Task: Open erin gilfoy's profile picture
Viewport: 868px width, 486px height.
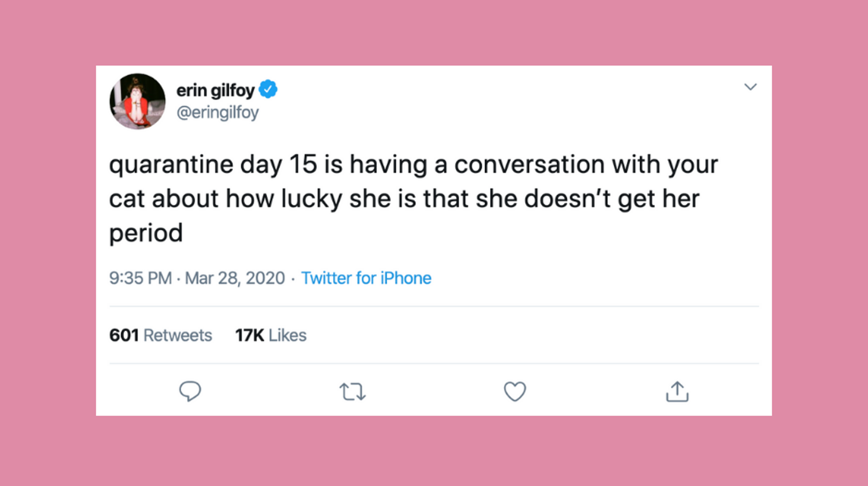Action: (x=137, y=101)
